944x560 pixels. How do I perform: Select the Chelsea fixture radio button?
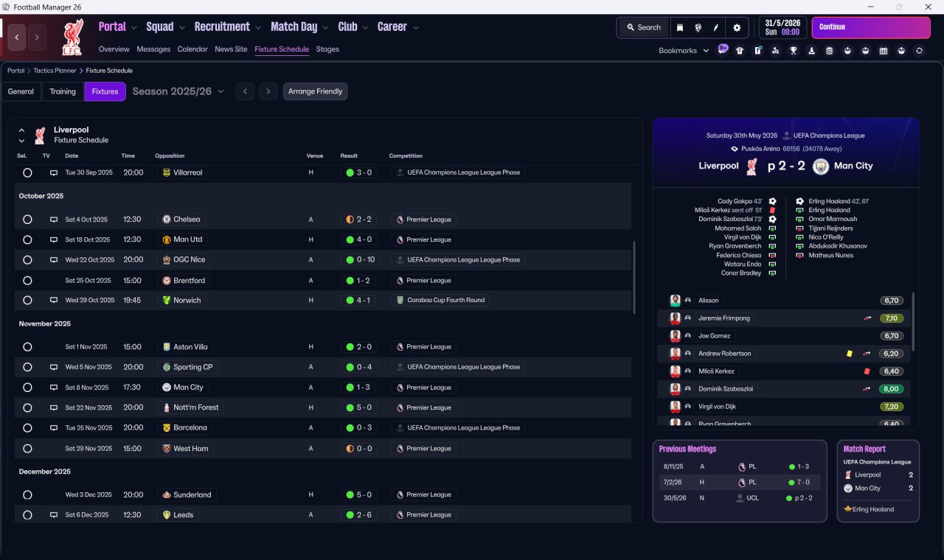(27, 220)
